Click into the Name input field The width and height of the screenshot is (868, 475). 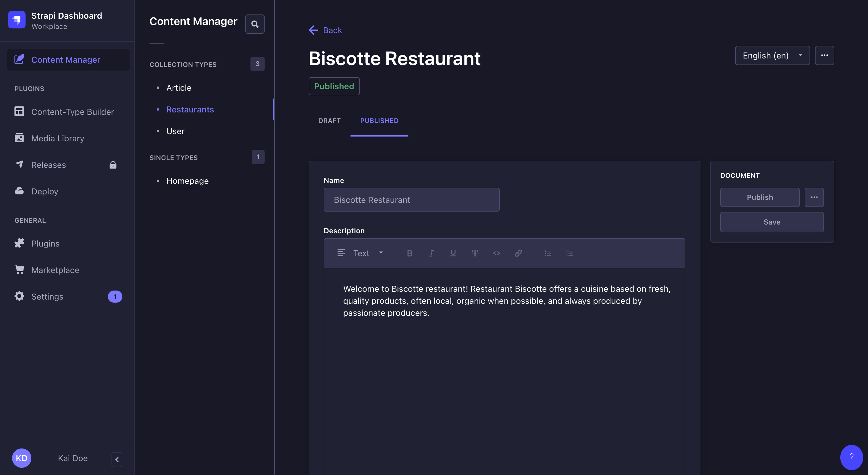click(x=411, y=200)
